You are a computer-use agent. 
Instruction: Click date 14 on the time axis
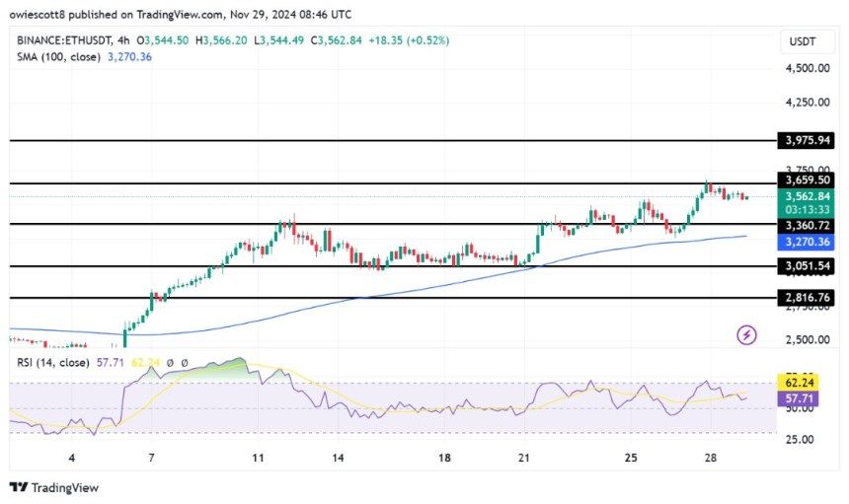(x=338, y=458)
